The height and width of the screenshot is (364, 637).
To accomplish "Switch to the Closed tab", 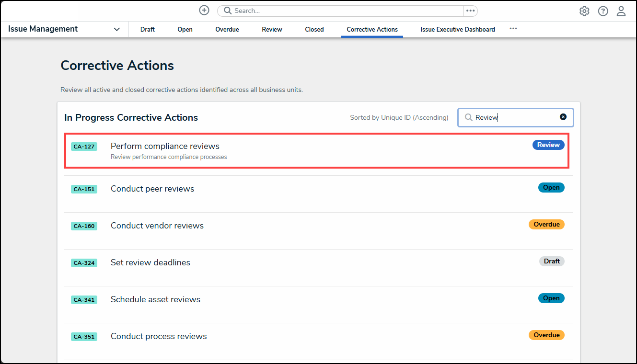I will 314,29.
